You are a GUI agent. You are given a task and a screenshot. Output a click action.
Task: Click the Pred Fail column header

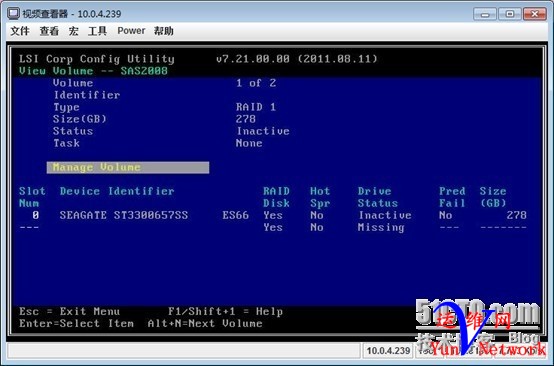(452, 197)
